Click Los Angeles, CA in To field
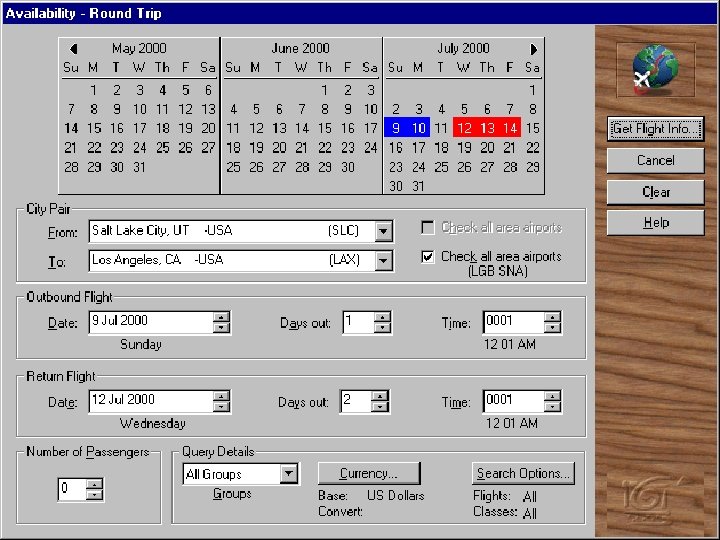The image size is (720, 540). click(x=136, y=259)
